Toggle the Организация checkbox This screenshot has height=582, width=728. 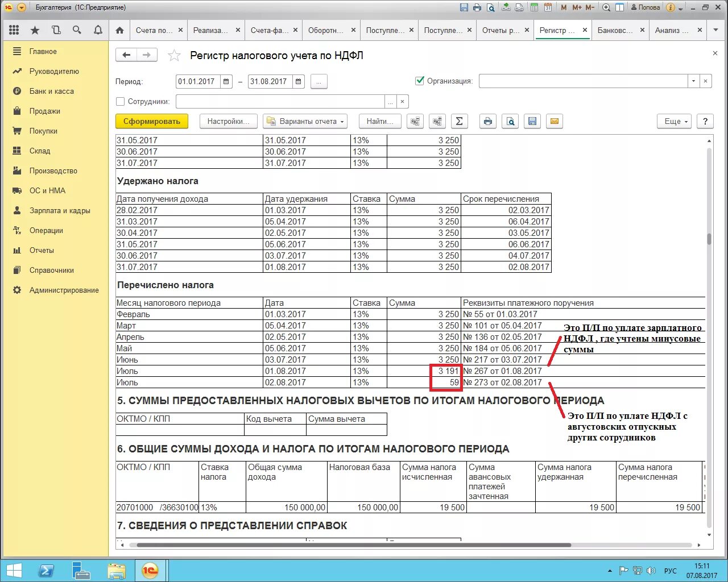coord(420,81)
